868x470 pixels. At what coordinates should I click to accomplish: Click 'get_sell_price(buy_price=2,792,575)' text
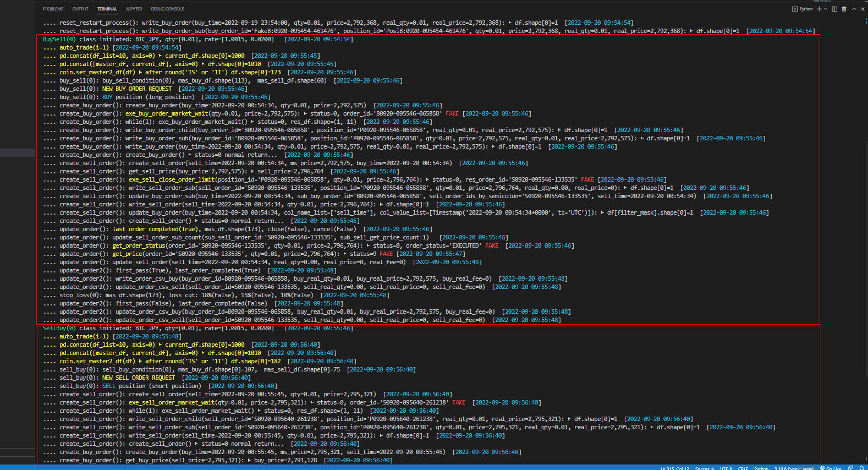coord(188,171)
